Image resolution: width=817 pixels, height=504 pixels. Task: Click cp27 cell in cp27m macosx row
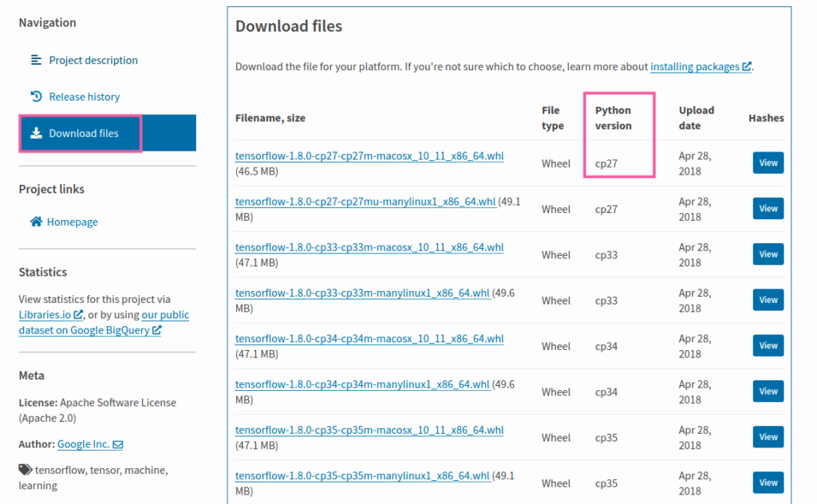point(606,163)
